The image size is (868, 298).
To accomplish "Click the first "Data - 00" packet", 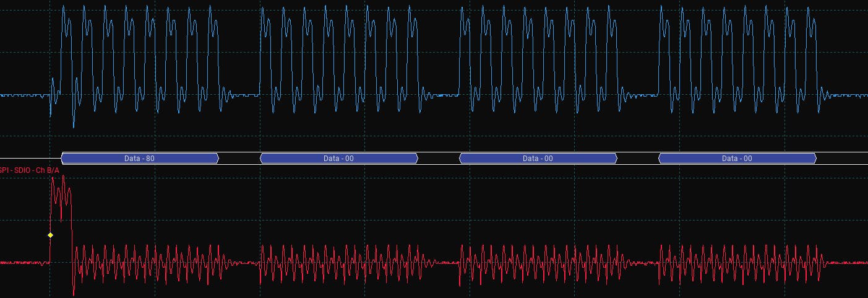I will (339, 159).
